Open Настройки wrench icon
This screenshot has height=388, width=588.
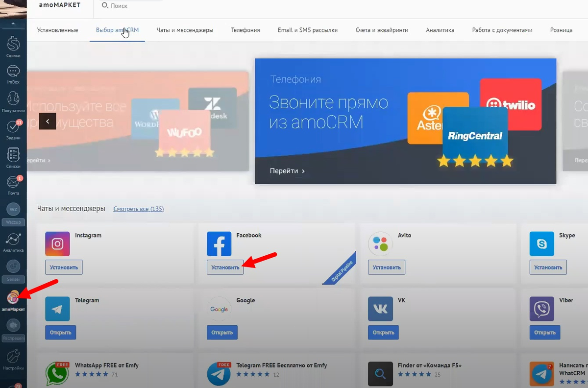click(13, 360)
